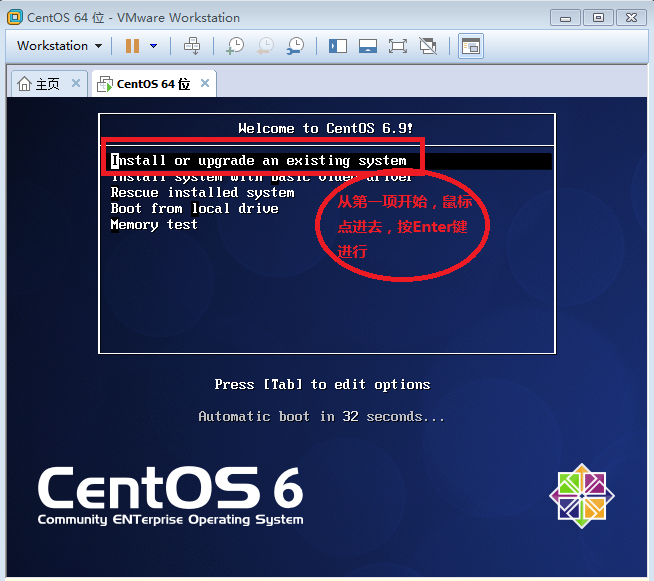The height and width of the screenshot is (581, 654).
Task: Take a snapshot of this VM
Action: click(x=235, y=45)
